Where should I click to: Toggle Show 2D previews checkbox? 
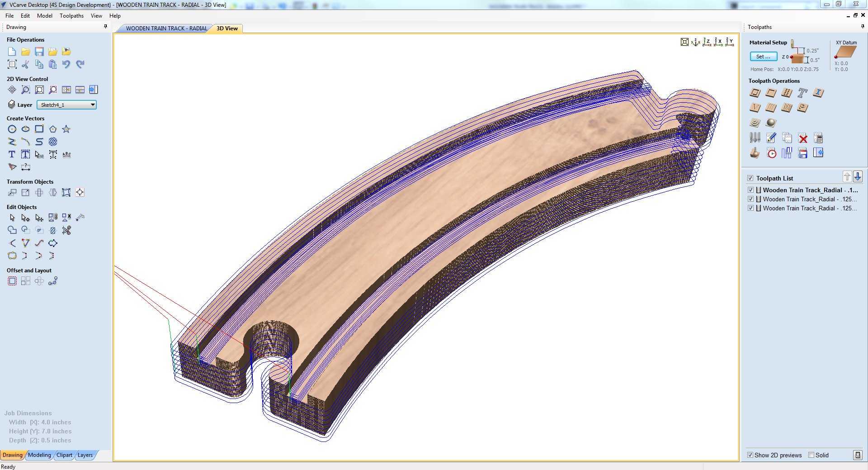click(750, 455)
